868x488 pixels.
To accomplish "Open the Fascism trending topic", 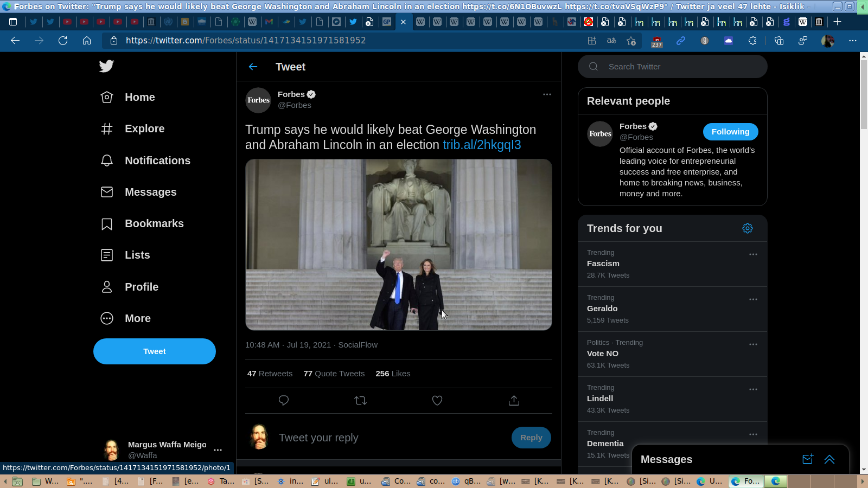I will [x=673, y=264].
